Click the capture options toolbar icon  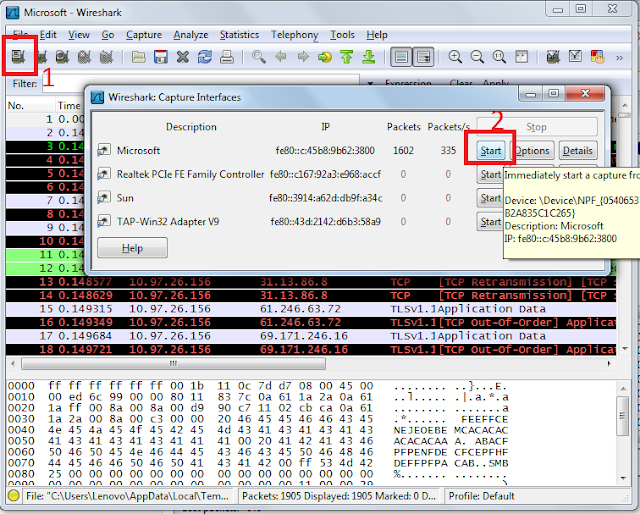tap(41, 57)
